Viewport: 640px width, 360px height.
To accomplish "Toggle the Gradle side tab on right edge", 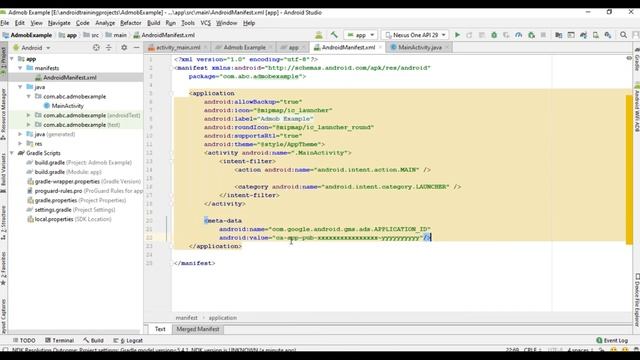I will pyautogui.click(x=637, y=60).
